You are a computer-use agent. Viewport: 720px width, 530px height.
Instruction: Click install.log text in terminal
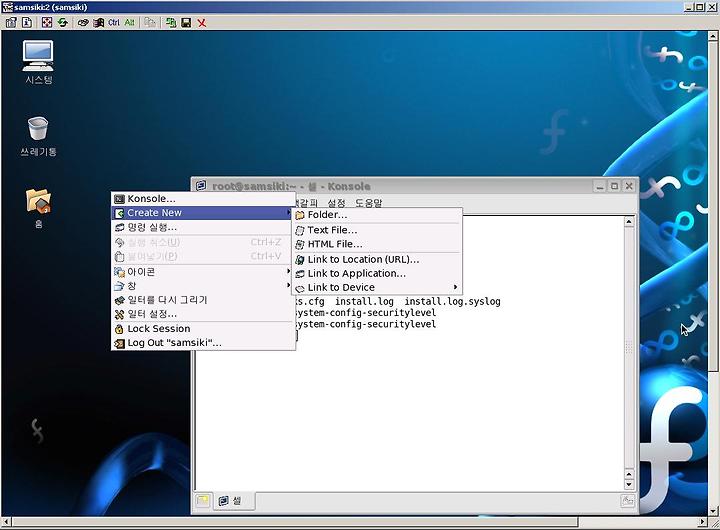tap(364, 302)
